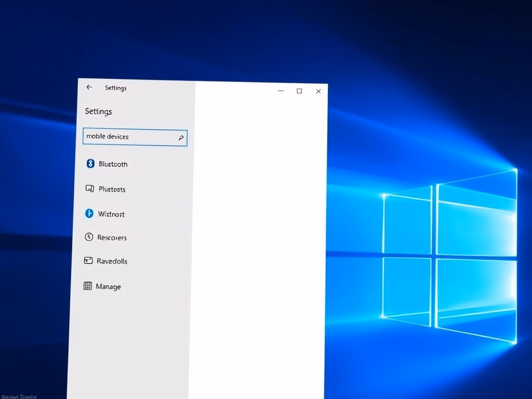Maximize the Settings window
This screenshot has height=399, width=532.
tap(299, 91)
